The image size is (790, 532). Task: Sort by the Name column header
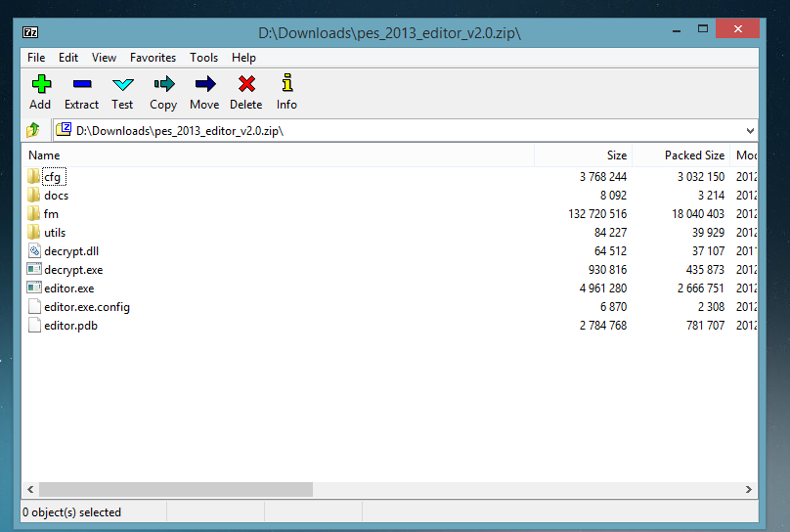(x=278, y=155)
